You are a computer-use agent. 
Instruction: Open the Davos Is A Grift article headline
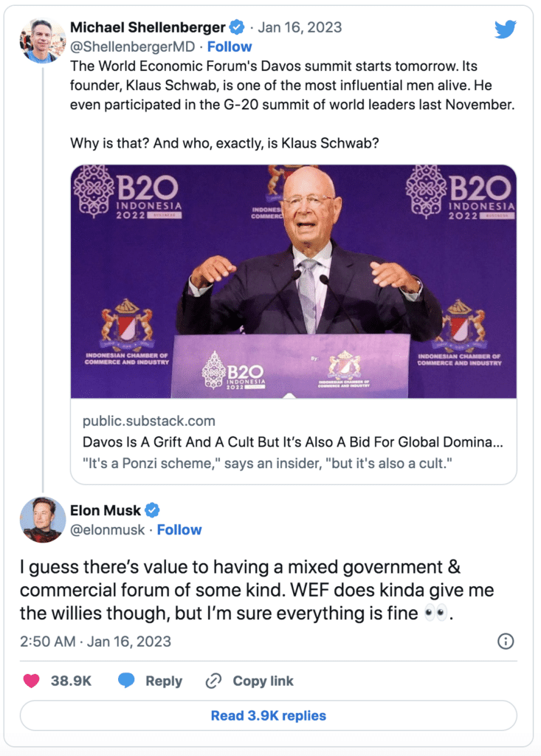[x=292, y=442]
